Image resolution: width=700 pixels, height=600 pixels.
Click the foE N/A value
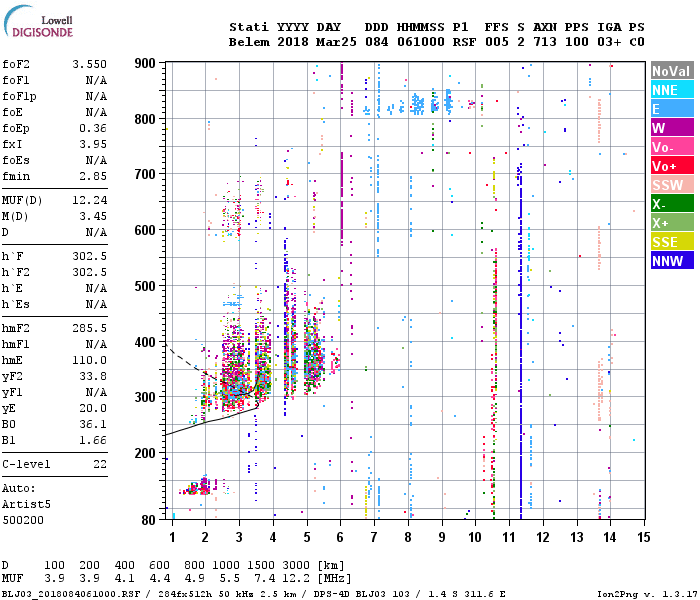[96, 112]
